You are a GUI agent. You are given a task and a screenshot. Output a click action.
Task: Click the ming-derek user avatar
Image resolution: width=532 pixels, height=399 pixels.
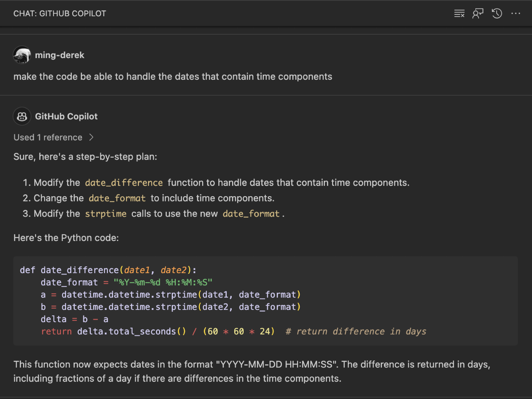coord(22,55)
